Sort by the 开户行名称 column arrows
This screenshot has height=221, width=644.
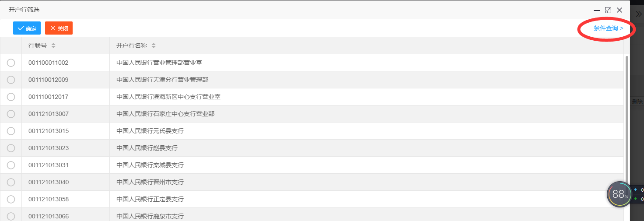pos(154,46)
